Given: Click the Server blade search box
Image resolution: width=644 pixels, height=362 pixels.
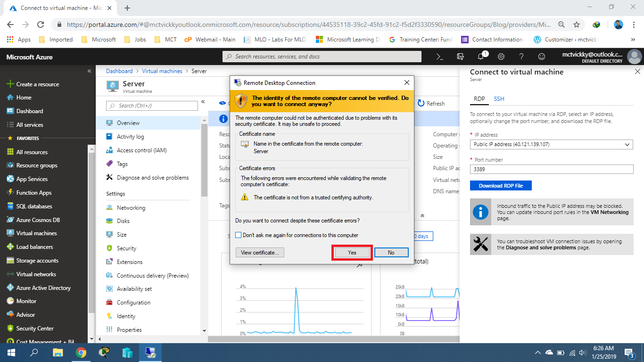Looking at the screenshot, I should point(152,106).
